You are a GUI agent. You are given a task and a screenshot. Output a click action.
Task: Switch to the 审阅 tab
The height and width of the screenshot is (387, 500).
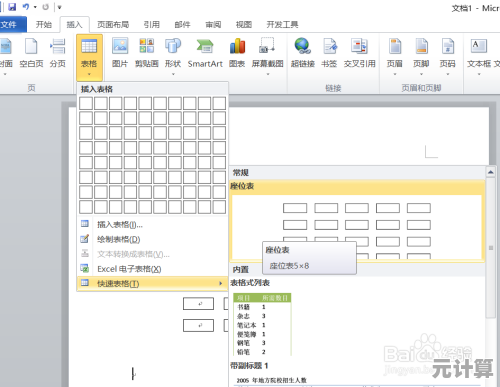[x=213, y=24]
